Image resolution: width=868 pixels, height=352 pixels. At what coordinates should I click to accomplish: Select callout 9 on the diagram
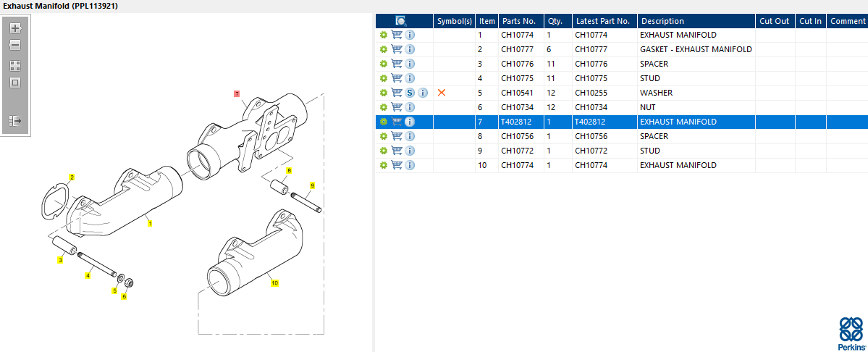click(312, 185)
